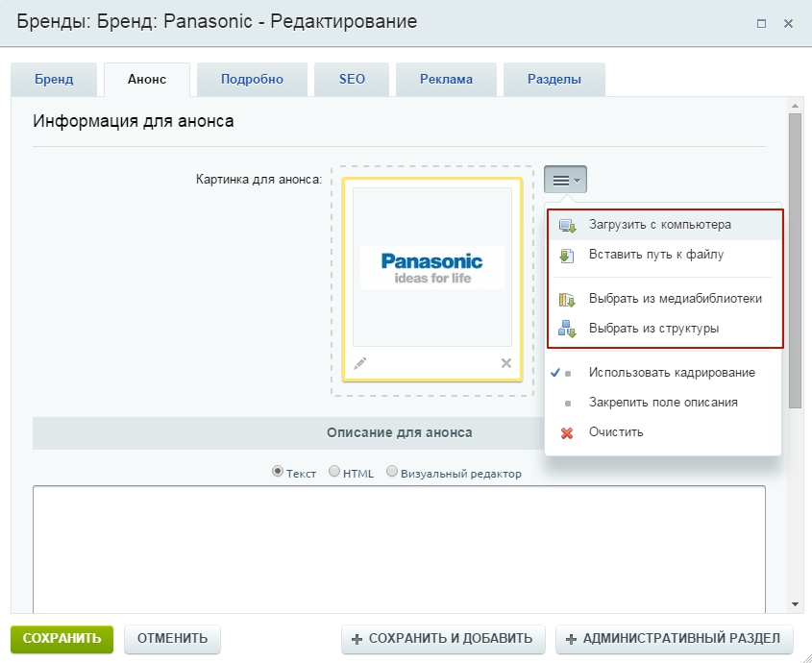Click the Информация для анонса heading
The height and width of the screenshot is (663, 812).
click(134, 121)
